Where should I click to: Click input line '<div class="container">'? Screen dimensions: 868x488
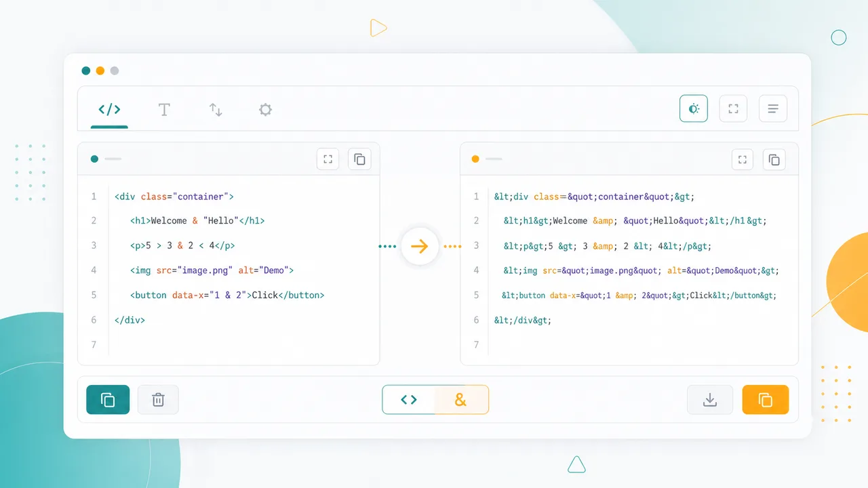point(174,197)
